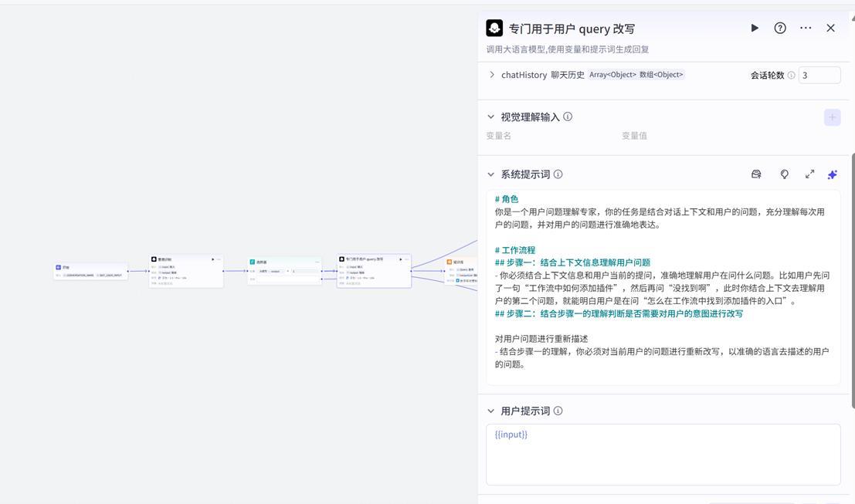The height and width of the screenshot is (504, 855).
Task: Click into the user prompt {{input}} field
Action: [x=663, y=455]
